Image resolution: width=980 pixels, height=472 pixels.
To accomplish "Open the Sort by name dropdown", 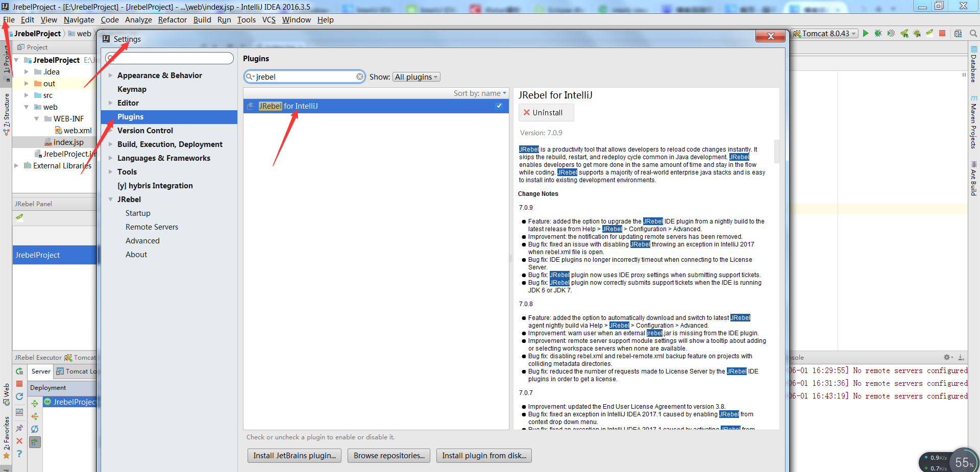I will [480, 93].
